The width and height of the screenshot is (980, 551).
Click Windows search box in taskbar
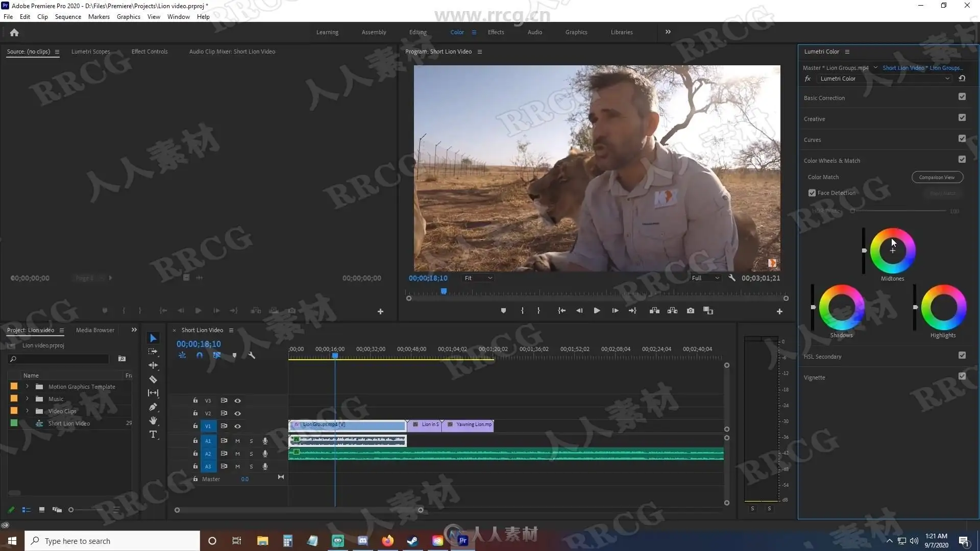(x=112, y=541)
